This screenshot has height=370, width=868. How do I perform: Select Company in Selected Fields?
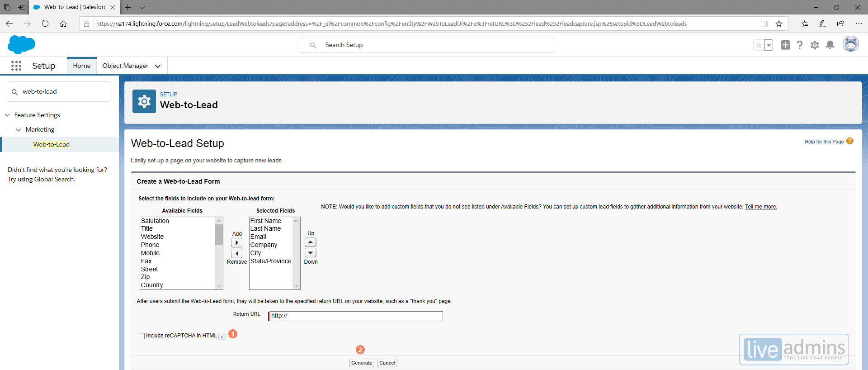tap(264, 245)
